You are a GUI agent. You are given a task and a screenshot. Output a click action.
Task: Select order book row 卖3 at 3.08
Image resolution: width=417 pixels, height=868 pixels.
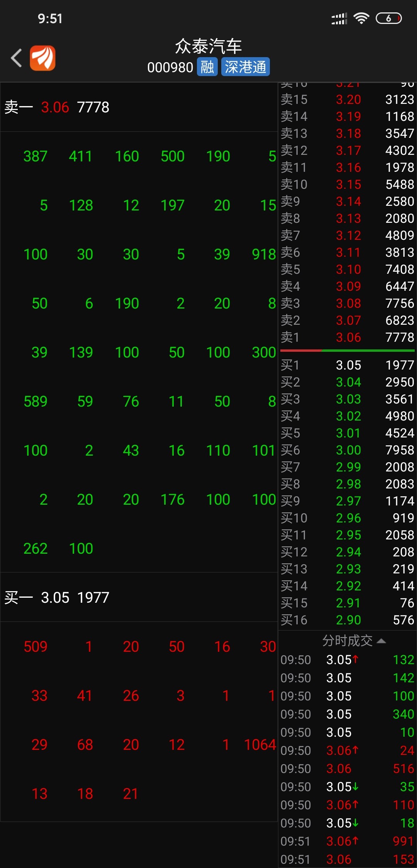coord(347,303)
